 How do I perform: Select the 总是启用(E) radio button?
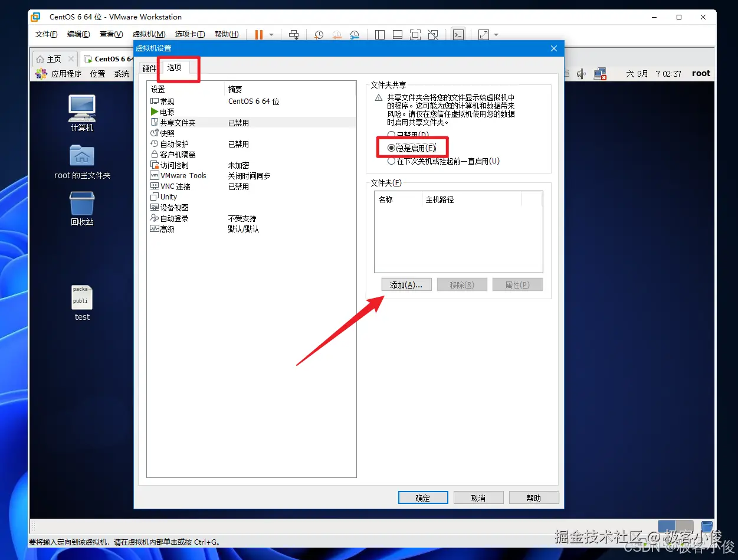391,148
